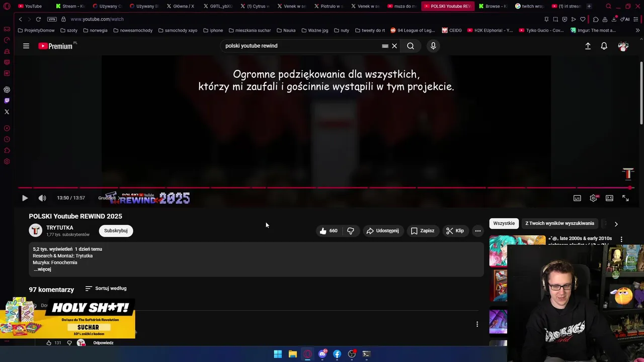Open ChatGPT icon in Opera sidebar
Viewport: 644px width, 362px height.
pyautogui.click(x=7, y=89)
